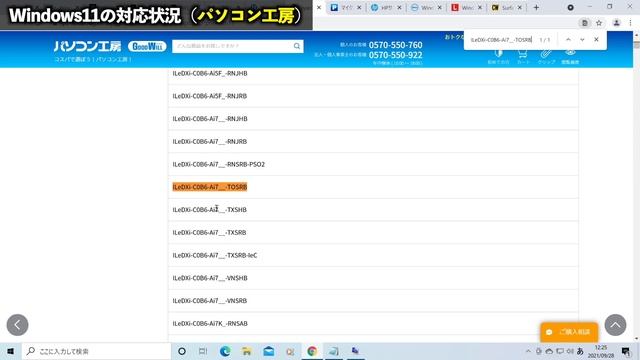Image resolution: width=640 pixels, height=360 pixels.
Task: Click the round back arrow button
Action: click(x=18, y=325)
